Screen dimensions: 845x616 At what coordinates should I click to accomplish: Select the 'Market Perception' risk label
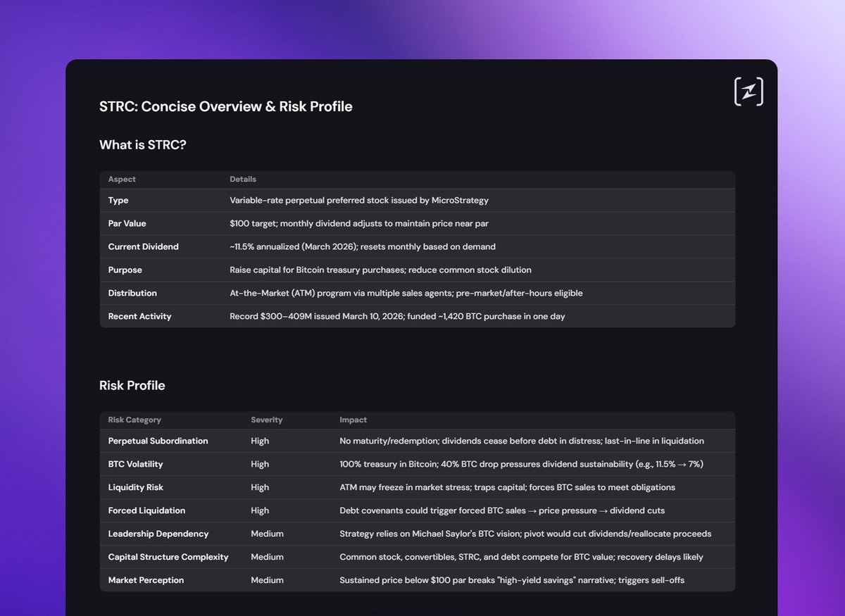click(x=146, y=581)
